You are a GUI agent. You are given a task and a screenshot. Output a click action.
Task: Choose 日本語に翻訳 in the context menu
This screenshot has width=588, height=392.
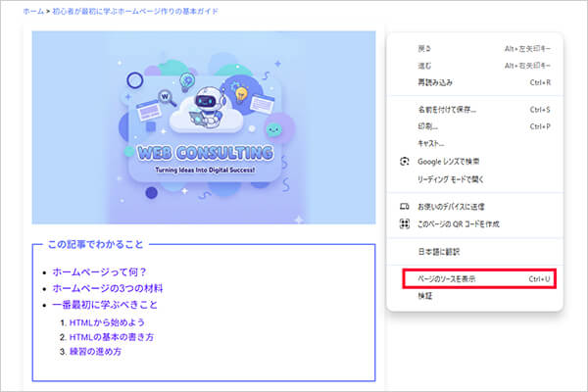pos(474,252)
